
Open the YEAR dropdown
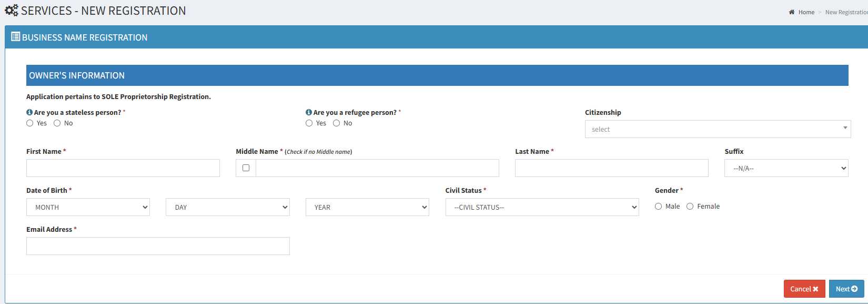[x=367, y=207]
